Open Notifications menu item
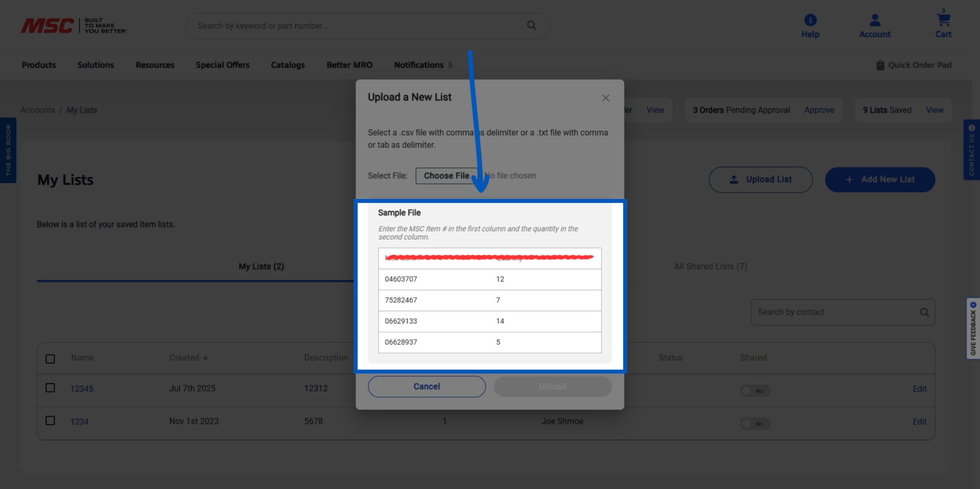980x489 pixels. (x=423, y=65)
